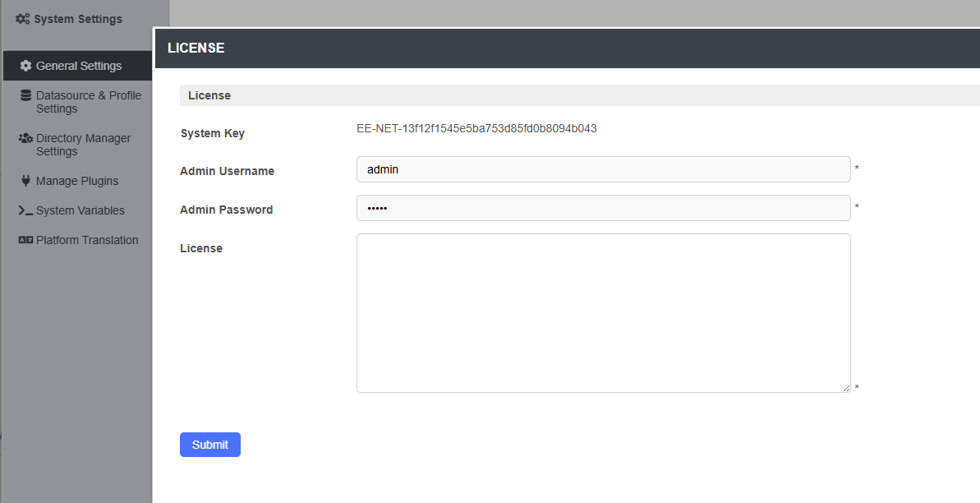Open General Settings menu item
This screenshot has width=980, height=503.
(x=77, y=66)
